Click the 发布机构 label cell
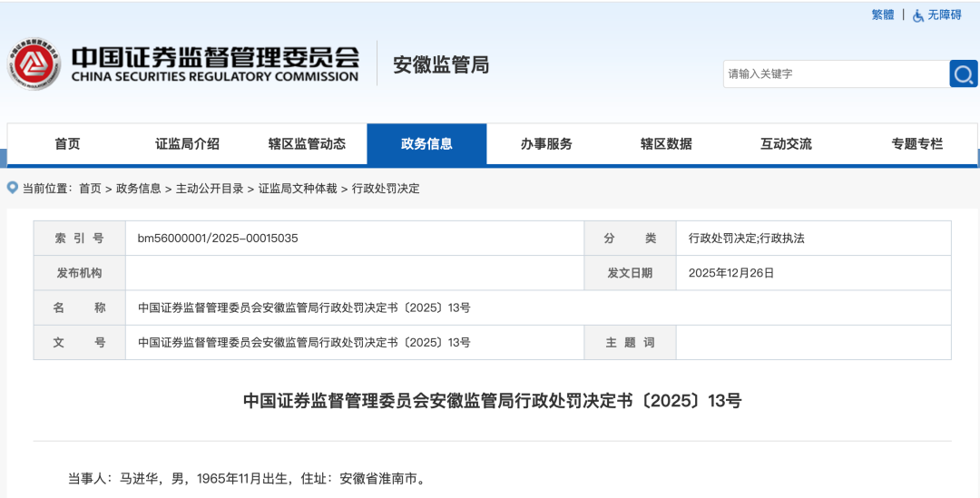The height and width of the screenshot is (498, 980). click(79, 273)
